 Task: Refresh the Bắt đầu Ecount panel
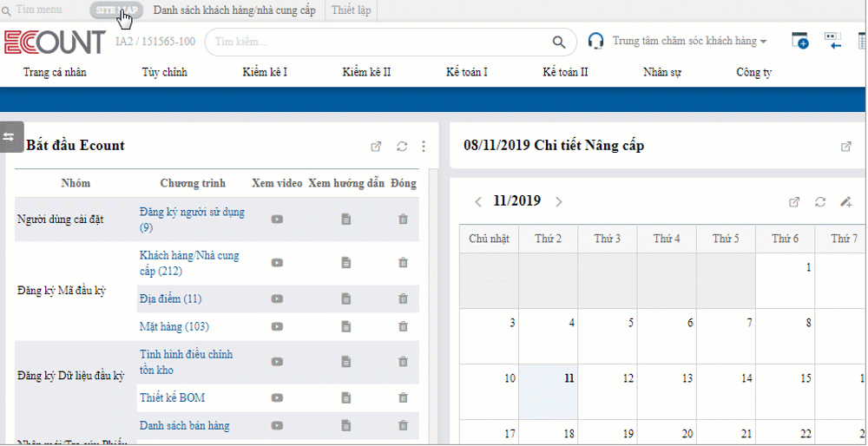point(402,147)
